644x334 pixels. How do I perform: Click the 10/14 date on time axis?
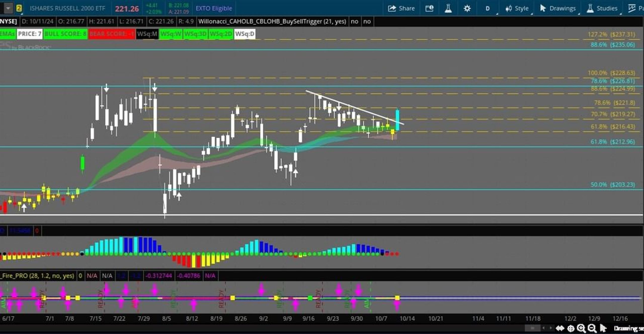tap(407, 318)
